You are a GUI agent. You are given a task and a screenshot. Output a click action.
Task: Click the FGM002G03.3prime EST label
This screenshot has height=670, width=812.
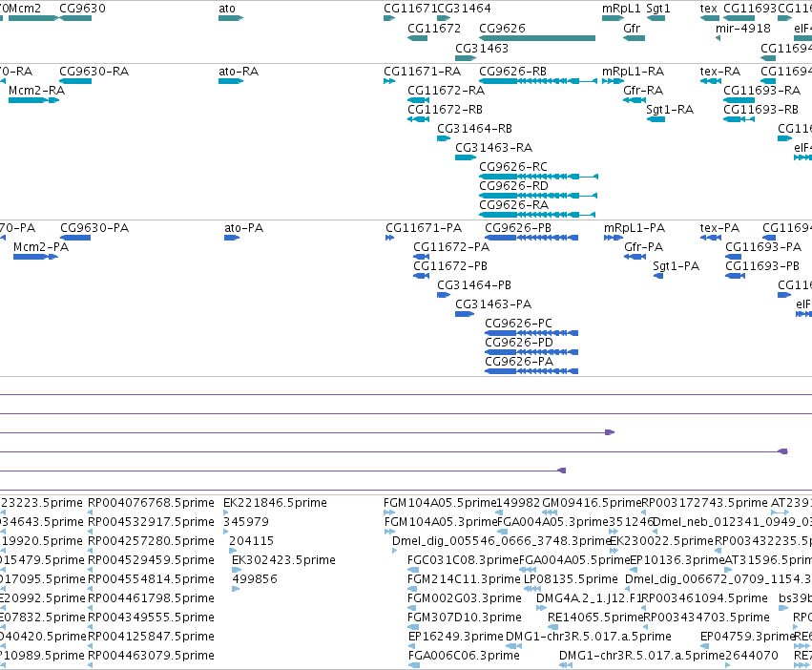(465, 598)
